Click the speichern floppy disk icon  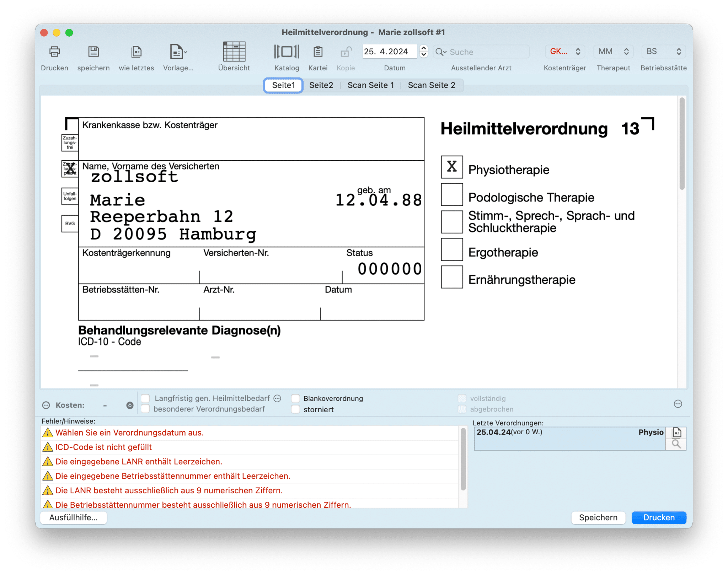93,52
